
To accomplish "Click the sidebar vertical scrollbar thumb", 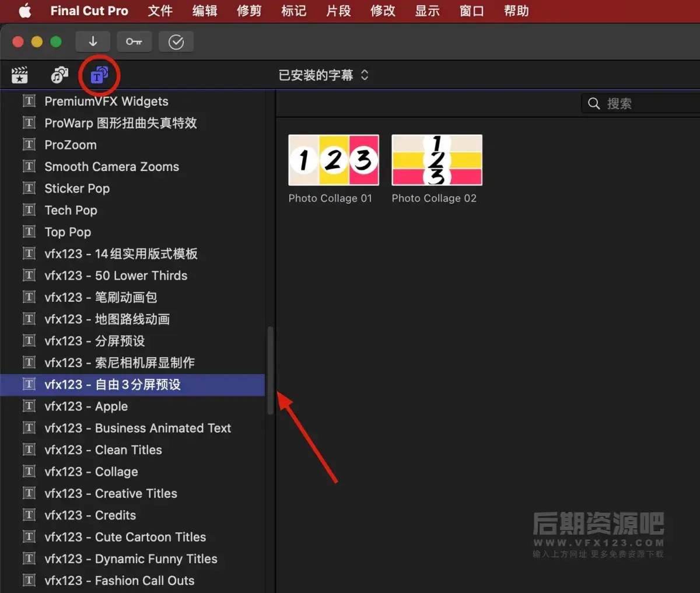I will (x=270, y=370).
